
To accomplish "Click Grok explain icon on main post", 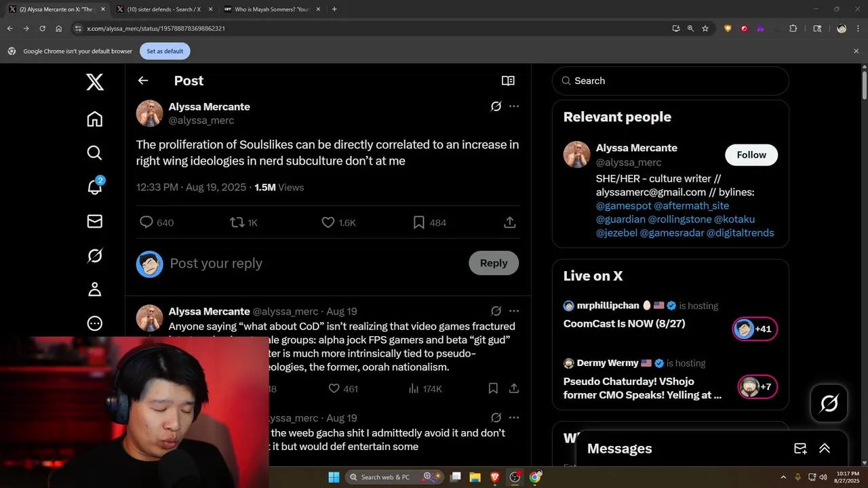I will click(496, 106).
